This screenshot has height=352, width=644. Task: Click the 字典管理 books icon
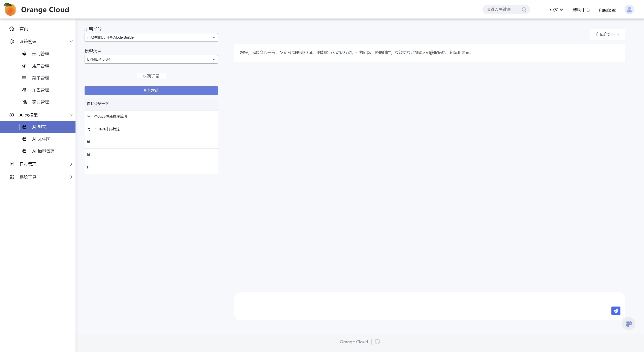(24, 102)
